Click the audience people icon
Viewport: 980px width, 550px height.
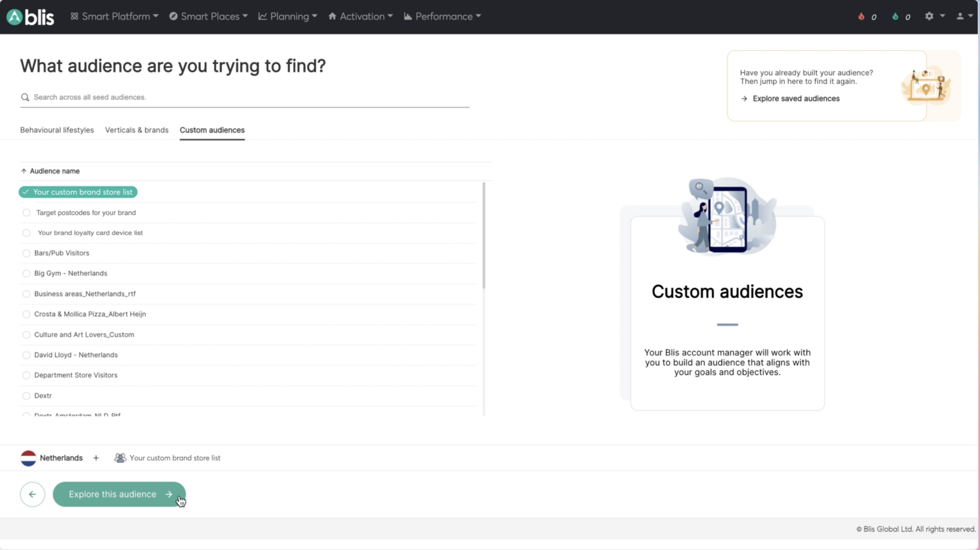pos(120,458)
